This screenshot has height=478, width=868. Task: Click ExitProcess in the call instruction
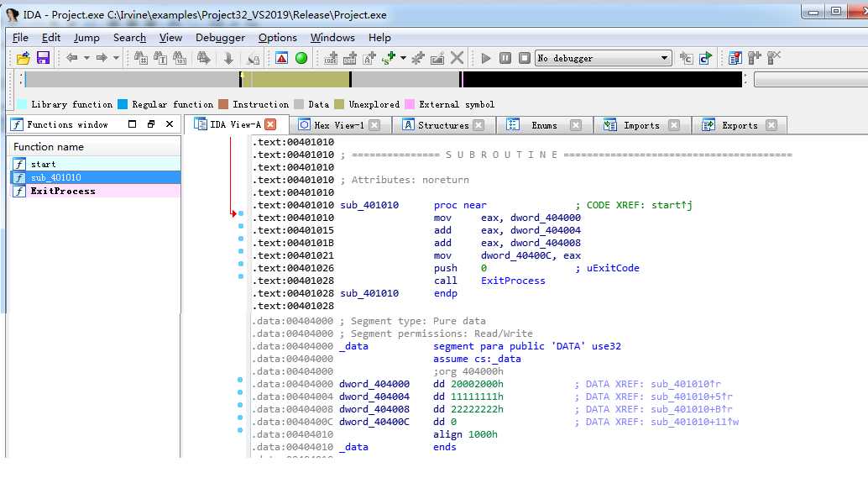(513, 281)
